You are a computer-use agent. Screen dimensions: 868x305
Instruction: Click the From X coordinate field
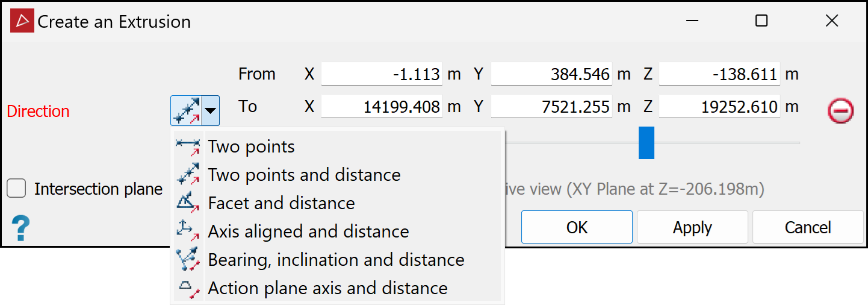382,74
